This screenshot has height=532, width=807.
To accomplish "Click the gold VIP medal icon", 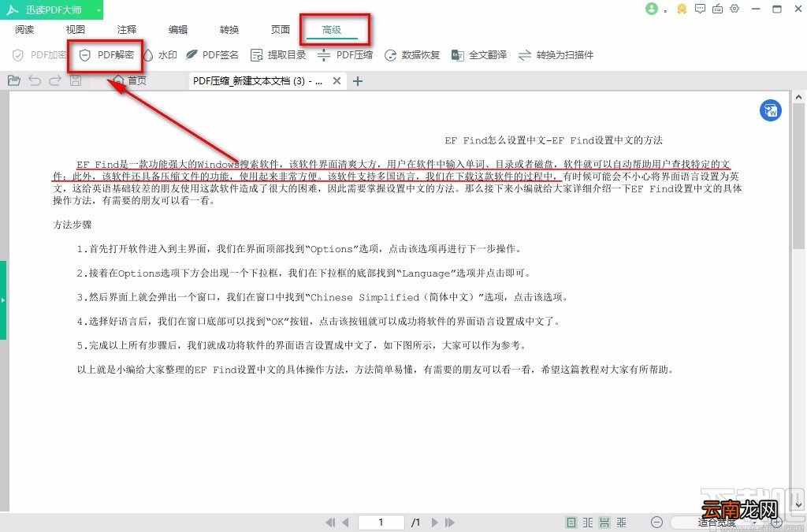I will (x=682, y=9).
